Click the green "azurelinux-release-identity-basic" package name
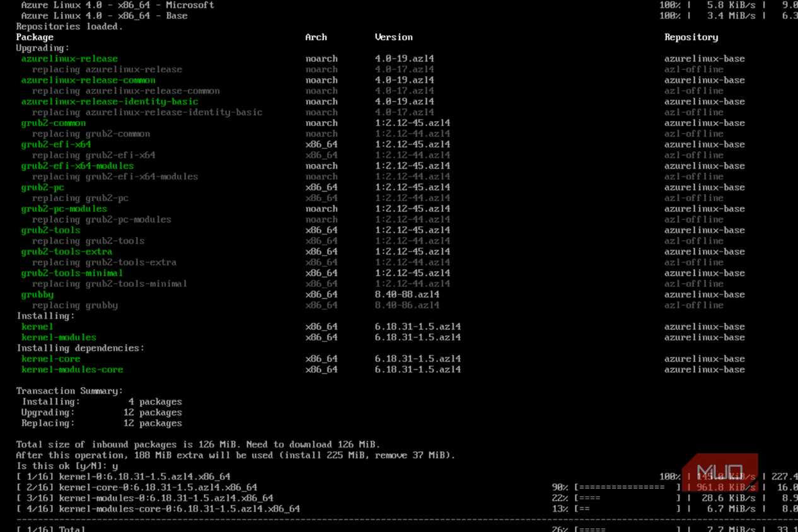The image size is (798, 532). 110,101
